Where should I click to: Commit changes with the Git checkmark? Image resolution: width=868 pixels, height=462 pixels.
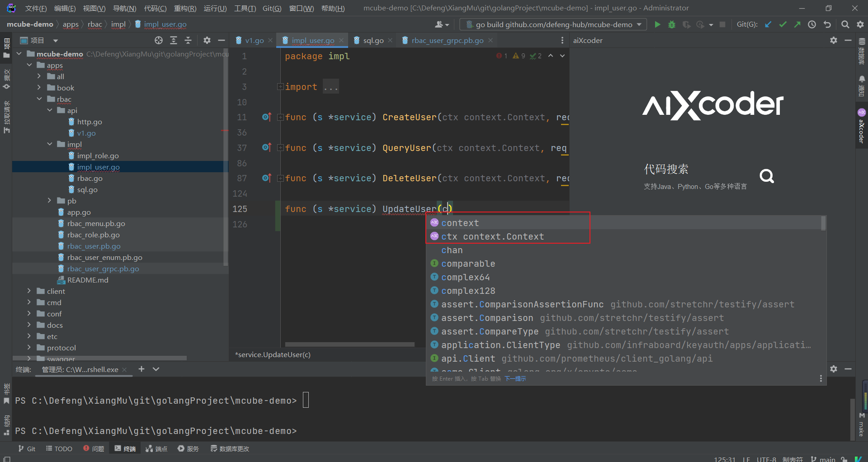(x=783, y=24)
